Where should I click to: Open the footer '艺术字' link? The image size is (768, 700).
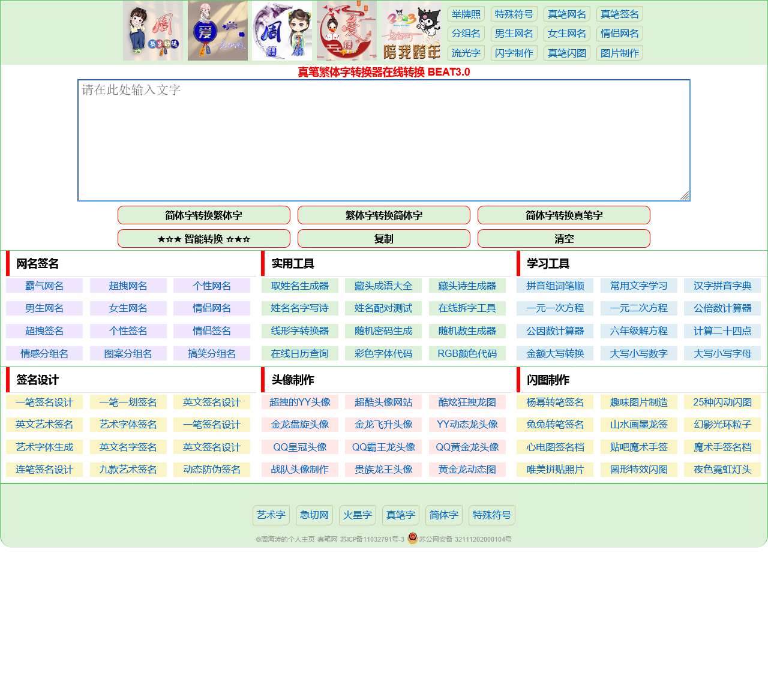pyautogui.click(x=271, y=515)
